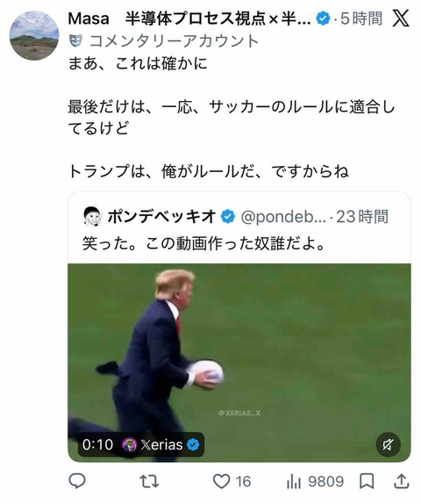View analytics bar chart icon showing 9809
Image resolution: width=421 pixels, height=504 pixels.
[294, 481]
